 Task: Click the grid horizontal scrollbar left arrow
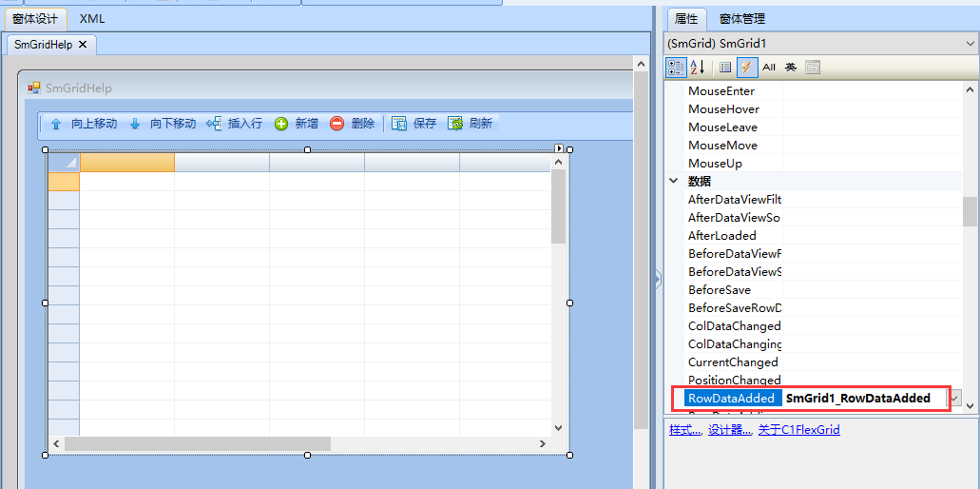[56, 443]
